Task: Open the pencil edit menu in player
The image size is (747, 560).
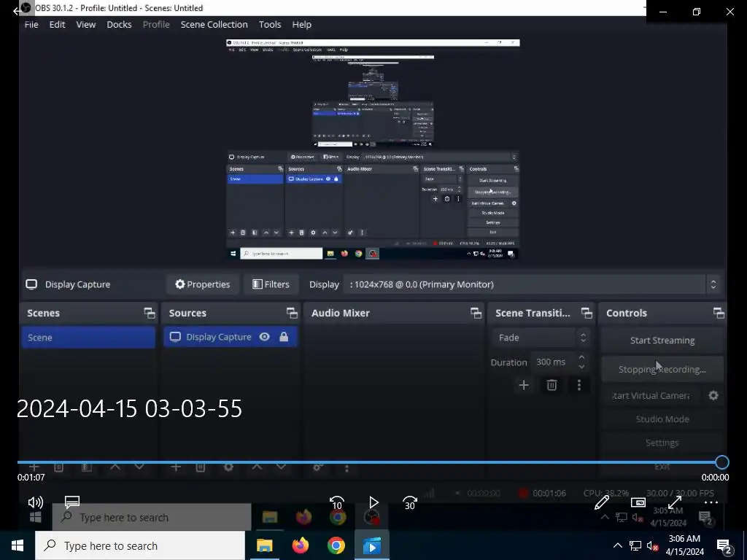Action: 602,502
